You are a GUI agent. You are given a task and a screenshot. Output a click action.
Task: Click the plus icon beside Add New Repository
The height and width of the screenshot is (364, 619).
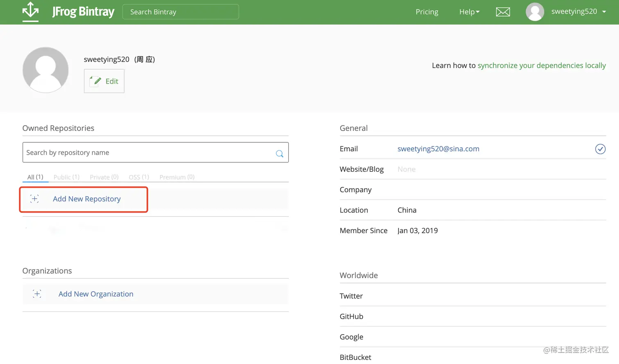pyautogui.click(x=34, y=199)
